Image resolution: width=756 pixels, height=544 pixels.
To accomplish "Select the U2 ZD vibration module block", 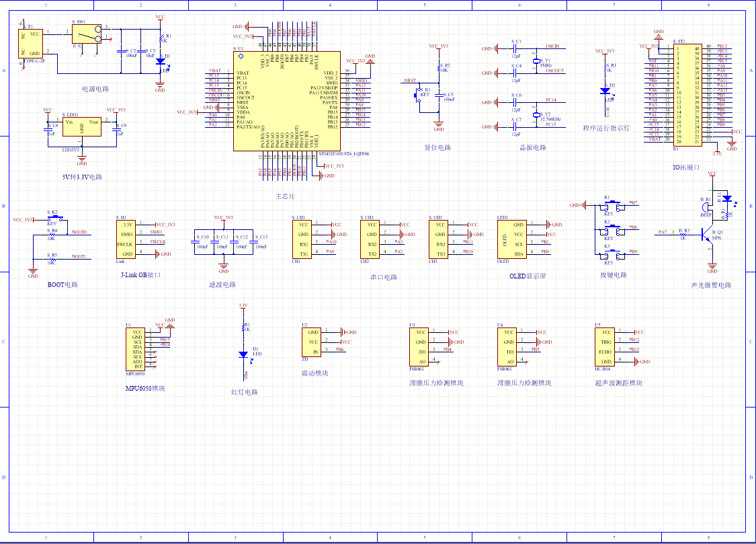I will 311,342.
